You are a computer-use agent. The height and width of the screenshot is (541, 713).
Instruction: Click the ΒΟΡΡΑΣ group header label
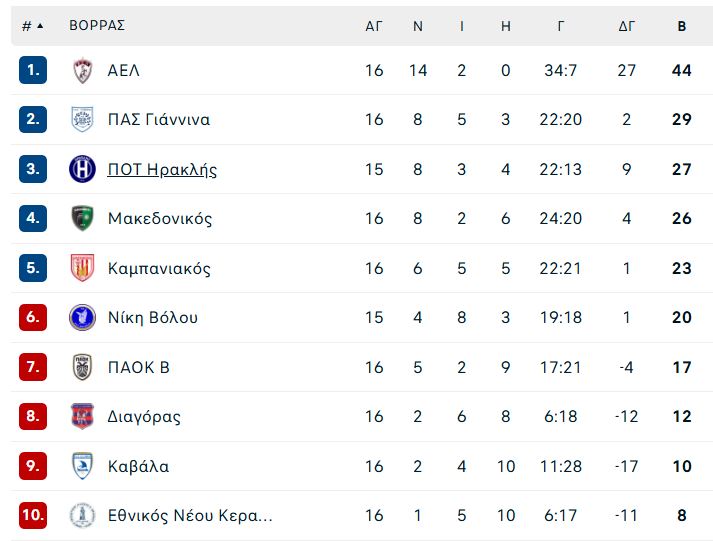coord(97,25)
